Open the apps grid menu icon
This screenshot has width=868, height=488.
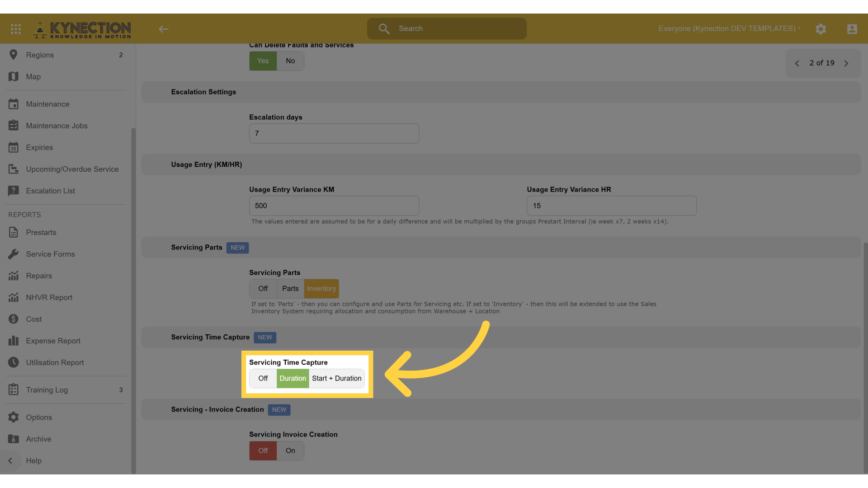16,29
